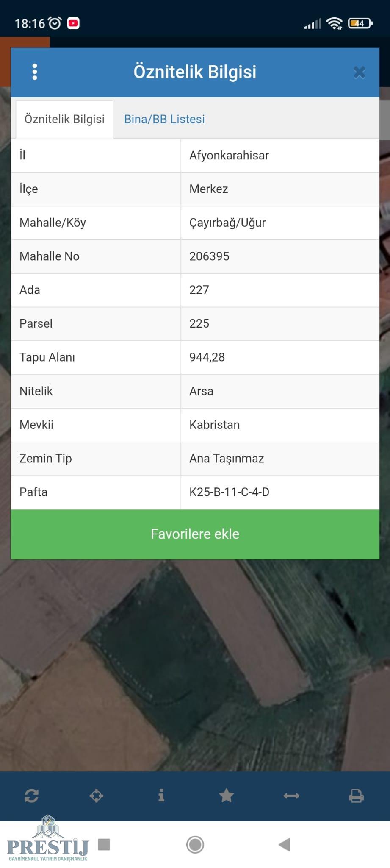The height and width of the screenshot is (868, 390).
Task: Tap the recent apps square button
Action: (x=104, y=844)
